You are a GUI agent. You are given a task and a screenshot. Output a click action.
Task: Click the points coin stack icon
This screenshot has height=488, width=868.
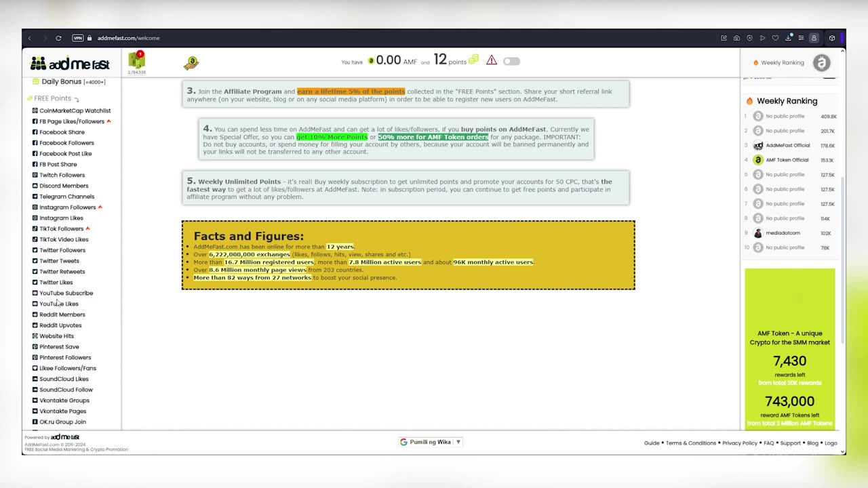point(473,60)
